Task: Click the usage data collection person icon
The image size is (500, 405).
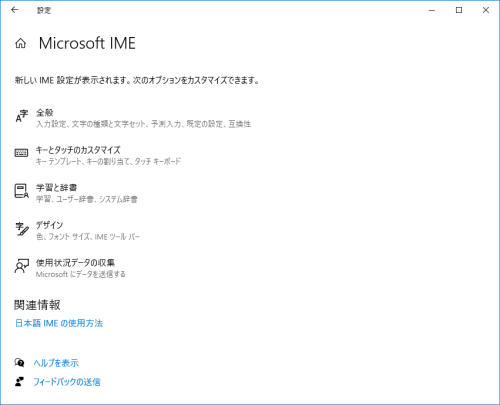Action: coord(21,266)
